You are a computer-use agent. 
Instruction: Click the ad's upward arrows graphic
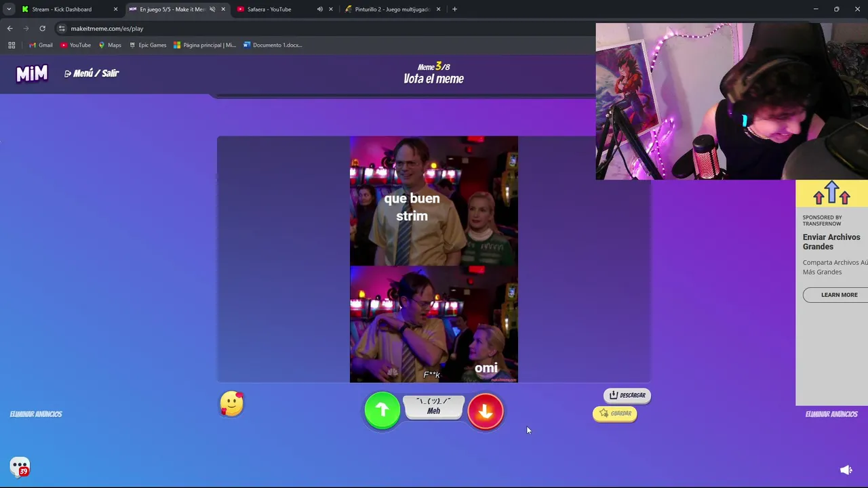pyautogui.click(x=832, y=194)
